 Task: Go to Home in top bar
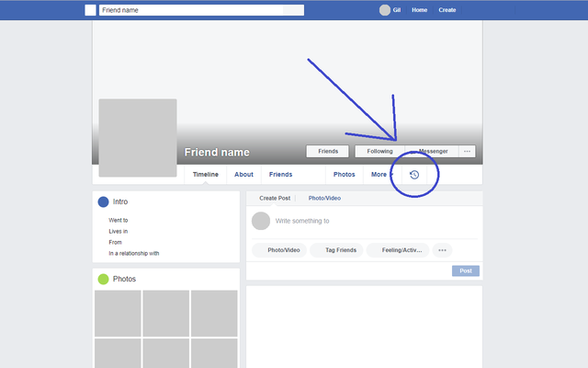coord(419,10)
